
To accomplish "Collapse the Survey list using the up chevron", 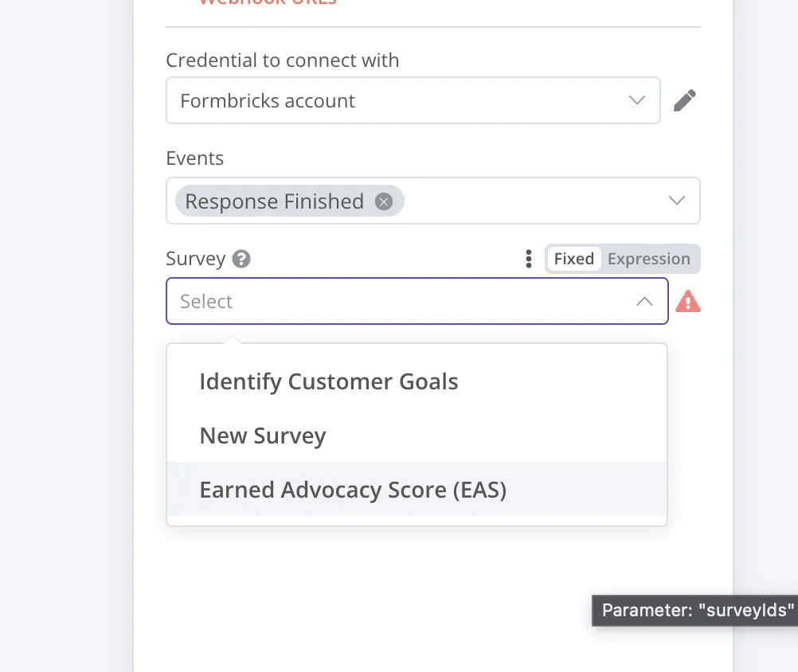I will pyautogui.click(x=645, y=302).
